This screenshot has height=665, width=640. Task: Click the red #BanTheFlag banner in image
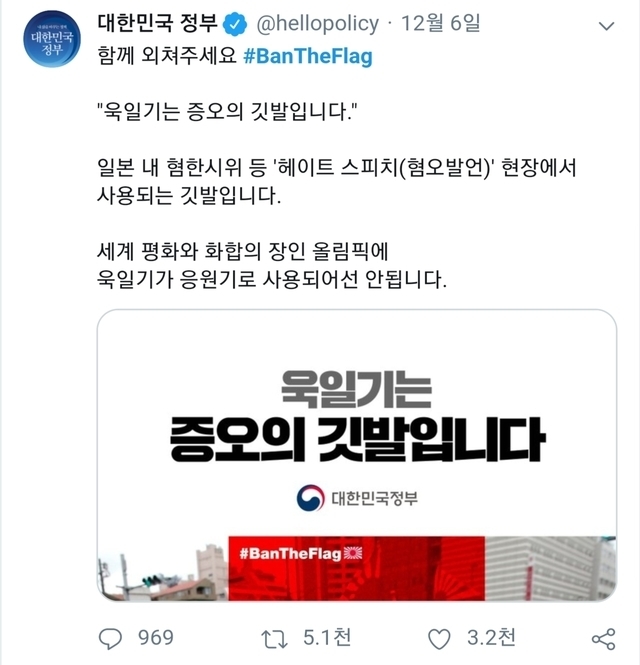[356, 568]
